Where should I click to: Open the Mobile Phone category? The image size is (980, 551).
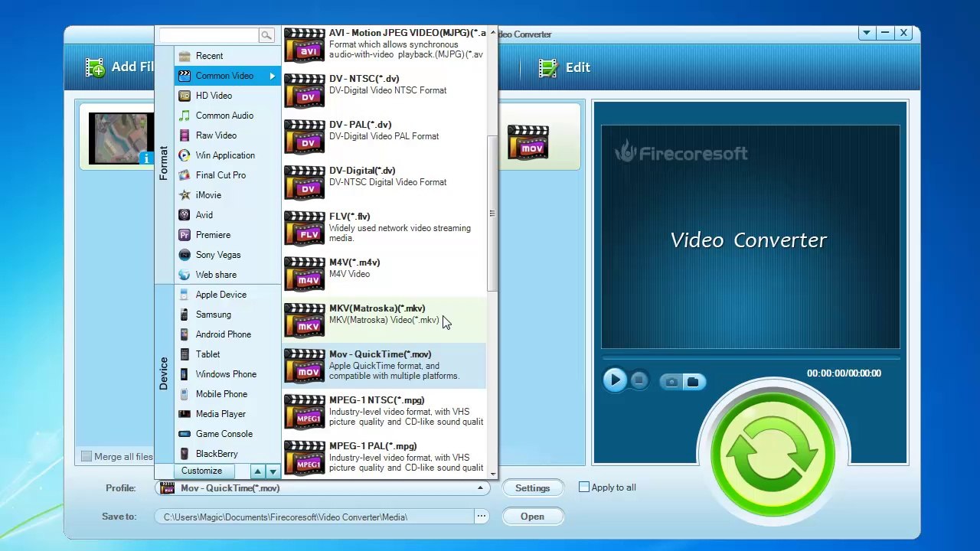point(227,394)
